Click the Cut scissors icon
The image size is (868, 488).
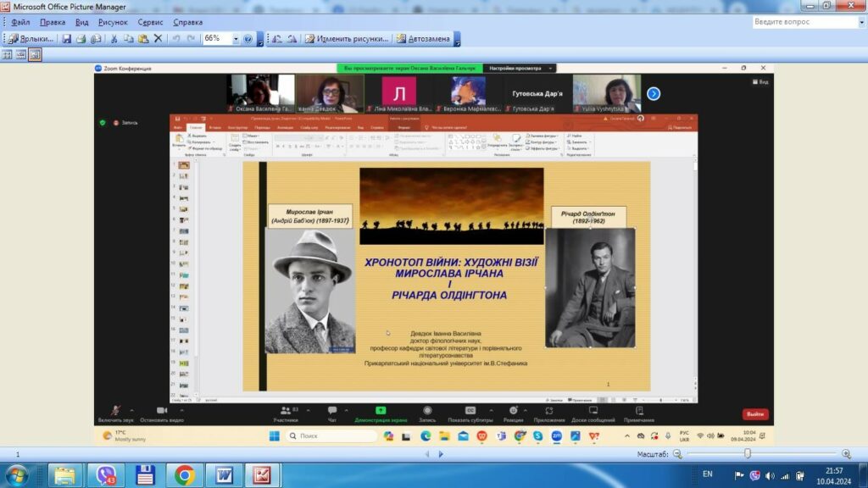[114, 39]
